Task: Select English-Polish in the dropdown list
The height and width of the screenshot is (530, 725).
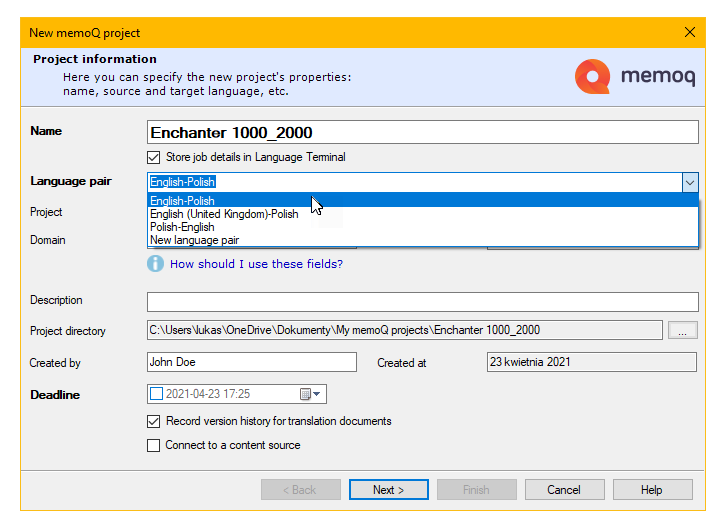Action: [423, 201]
